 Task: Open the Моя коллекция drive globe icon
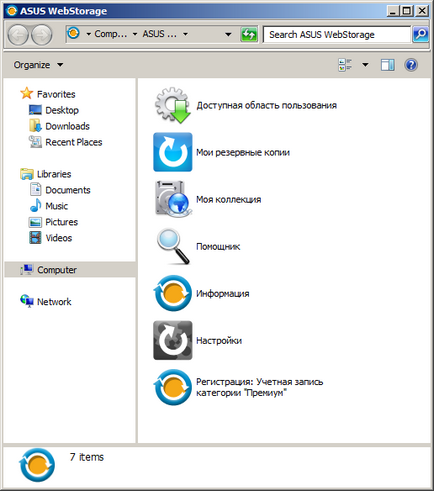[173, 199]
